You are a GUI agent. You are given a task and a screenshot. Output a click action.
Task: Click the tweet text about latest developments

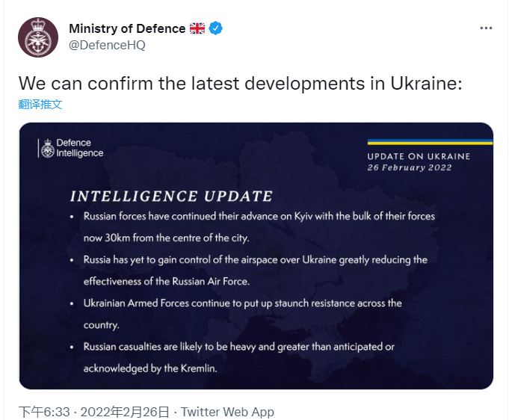240,82
